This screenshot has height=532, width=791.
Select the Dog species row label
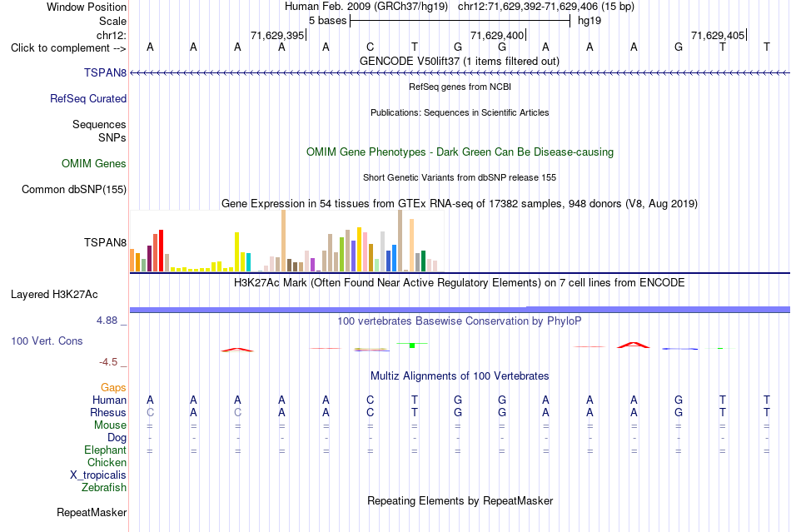[117, 437]
